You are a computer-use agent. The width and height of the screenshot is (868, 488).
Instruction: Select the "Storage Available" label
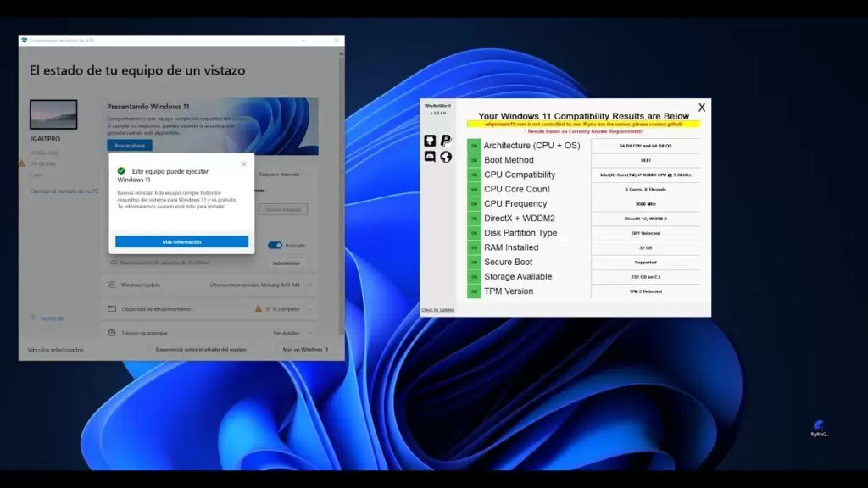[x=518, y=277]
